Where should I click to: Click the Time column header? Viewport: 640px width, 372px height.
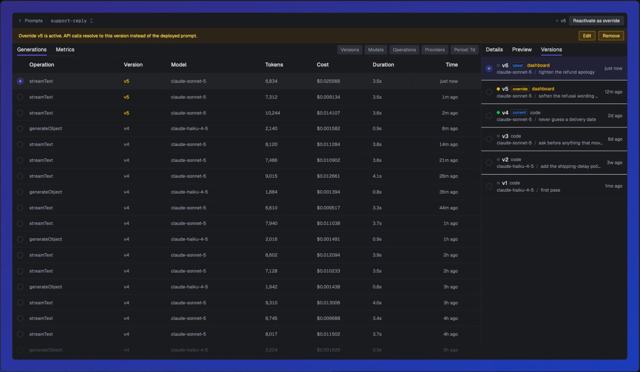(451, 65)
